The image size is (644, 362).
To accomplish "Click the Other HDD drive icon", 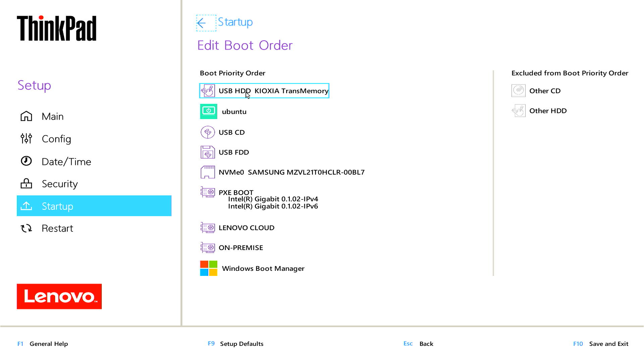I will [519, 111].
